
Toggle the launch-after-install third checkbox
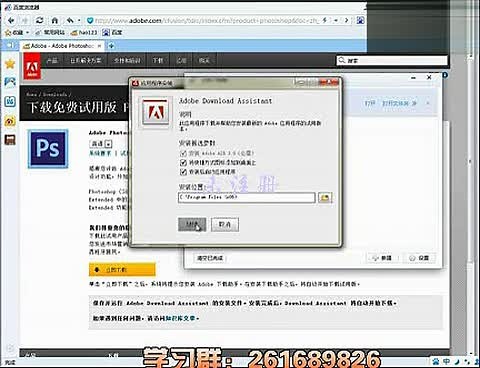point(183,172)
